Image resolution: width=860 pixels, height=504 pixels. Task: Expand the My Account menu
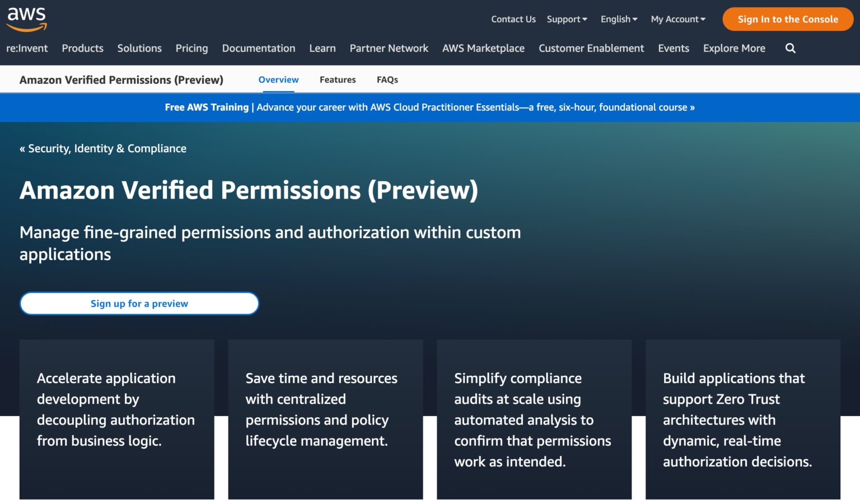(x=677, y=19)
